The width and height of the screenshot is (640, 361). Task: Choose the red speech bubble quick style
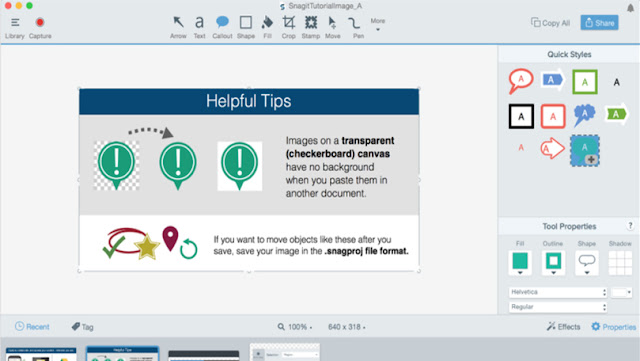pyautogui.click(x=521, y=81)
